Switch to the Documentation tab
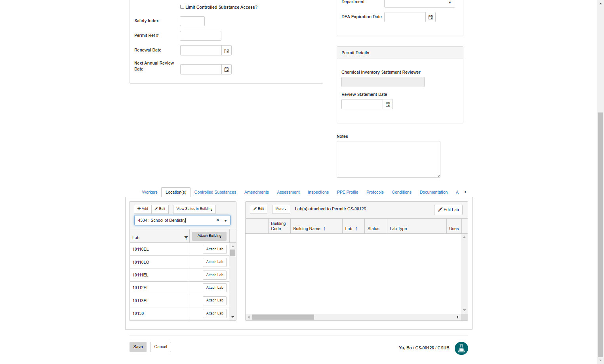The height and width of the screenshot is (364, 604). (x=434, y=192)
